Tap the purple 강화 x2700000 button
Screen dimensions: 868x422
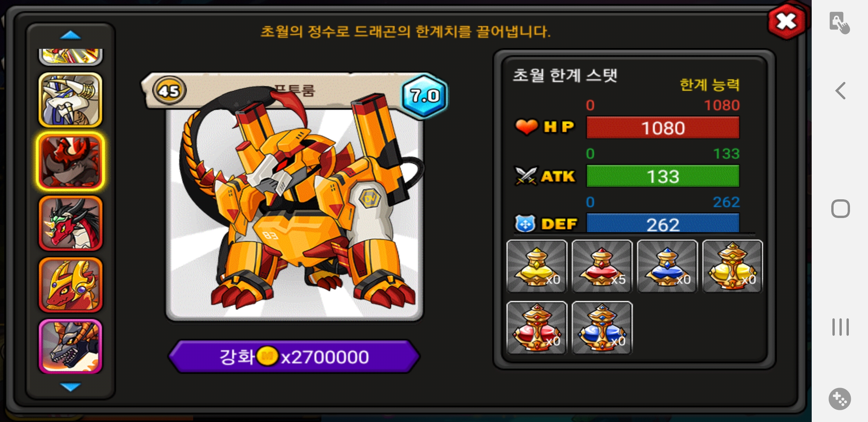[x=294, y=356]
